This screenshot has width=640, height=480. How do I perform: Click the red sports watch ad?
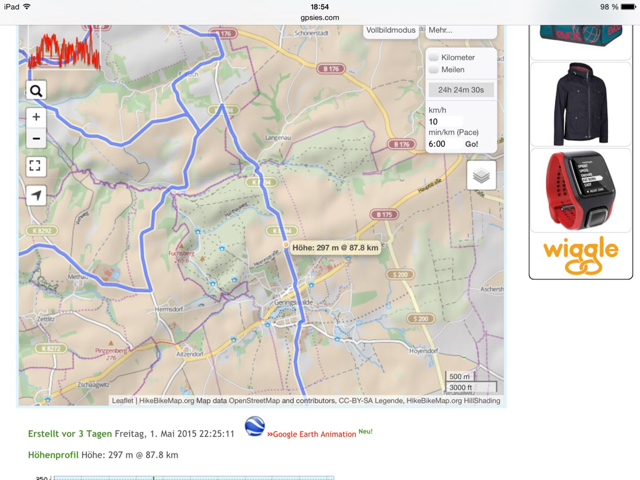(580, 190)
